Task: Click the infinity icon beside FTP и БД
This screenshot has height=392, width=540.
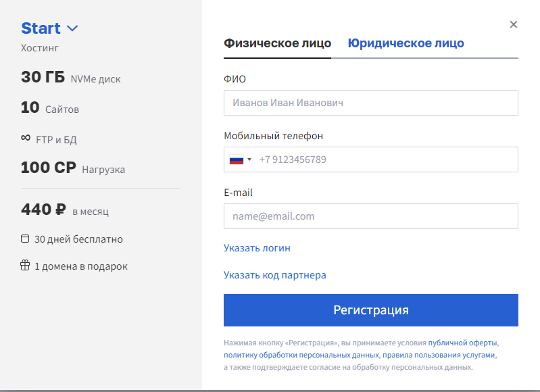Action: tap(26, 138)
